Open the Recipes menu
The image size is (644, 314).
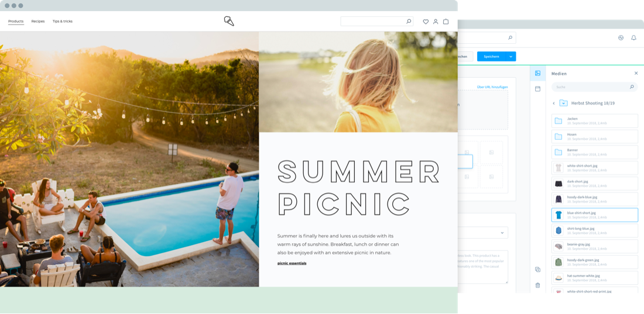(x=38, y=22)
